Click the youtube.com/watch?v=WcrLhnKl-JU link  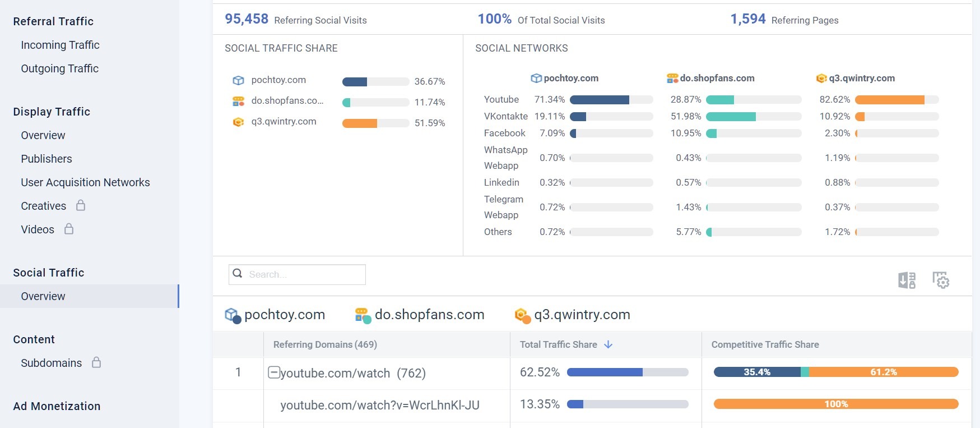click(x=382, y=404)
